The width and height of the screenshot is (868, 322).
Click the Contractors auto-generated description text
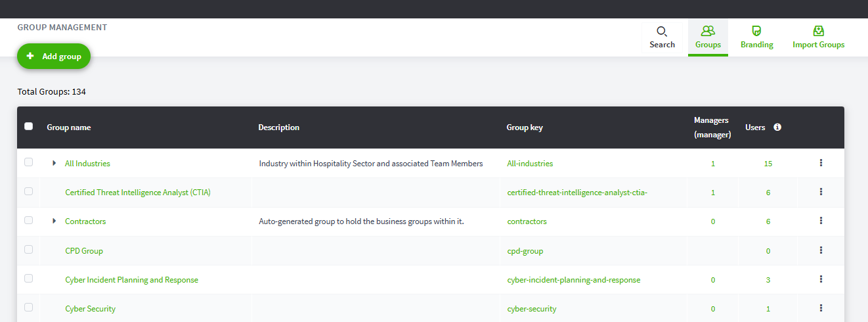(362, 221)
